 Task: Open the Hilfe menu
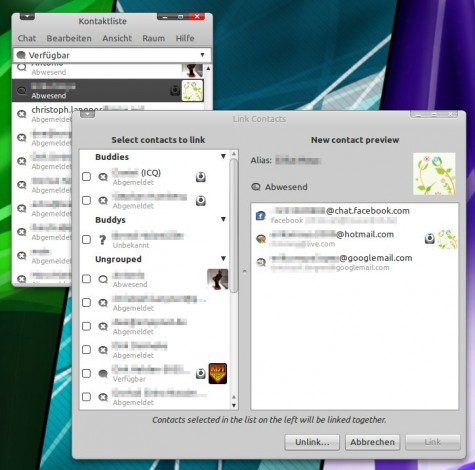pyautogui.click(x=185, y=38)
